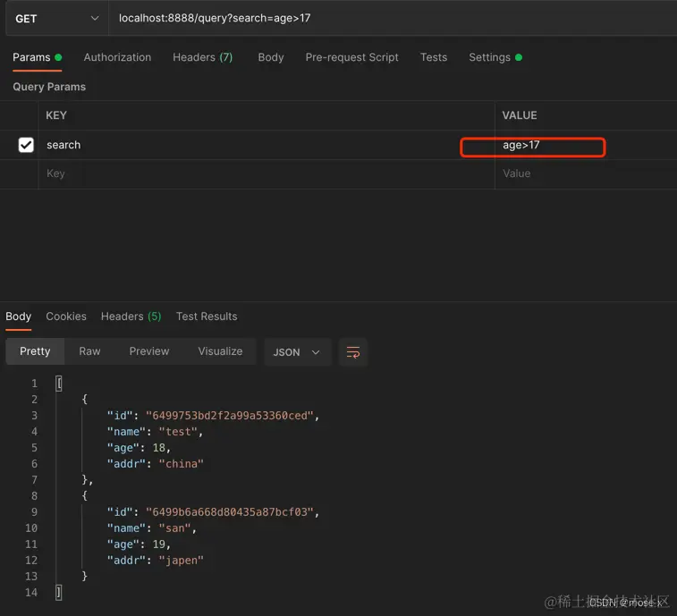Select the Pretty view button
The height and width of the screenshot is (616, 677).
pos(35,351)
